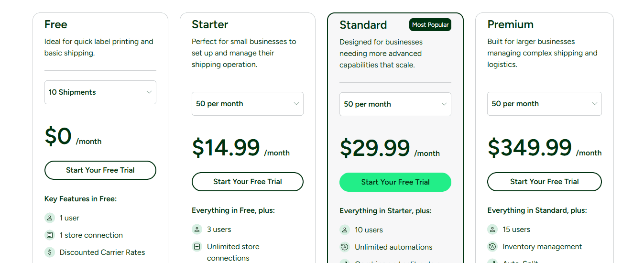Click the $349.99 Premium price
644x263 pixels.
pos(530,148)
